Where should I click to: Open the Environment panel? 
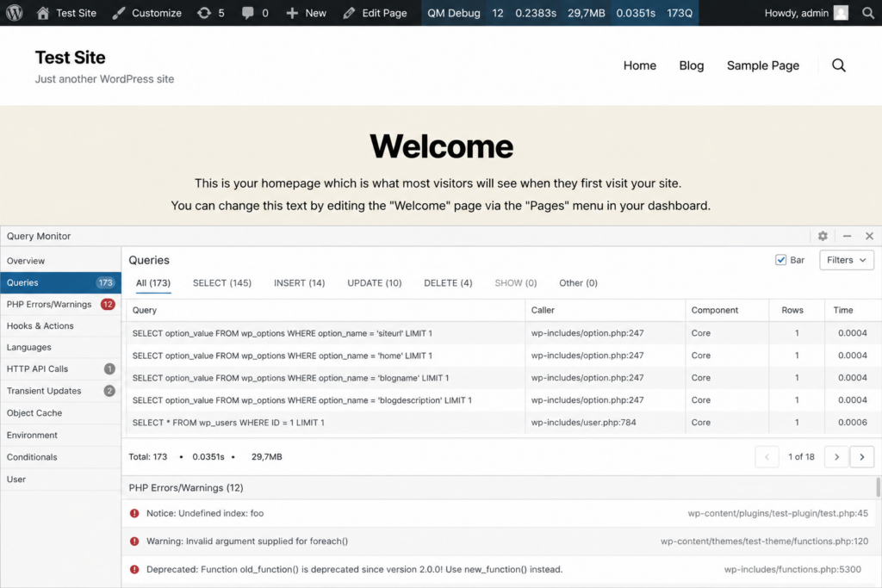point(61,435)
